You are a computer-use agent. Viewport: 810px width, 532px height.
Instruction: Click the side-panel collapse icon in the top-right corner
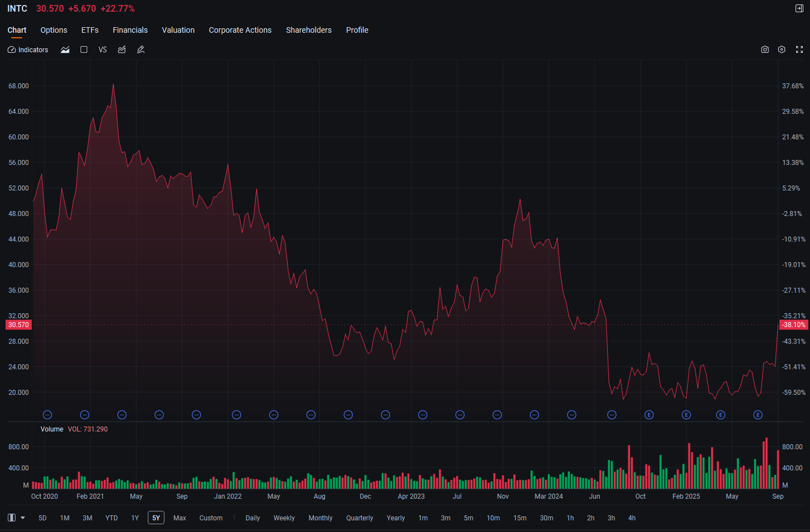click(x=799, y=8)
